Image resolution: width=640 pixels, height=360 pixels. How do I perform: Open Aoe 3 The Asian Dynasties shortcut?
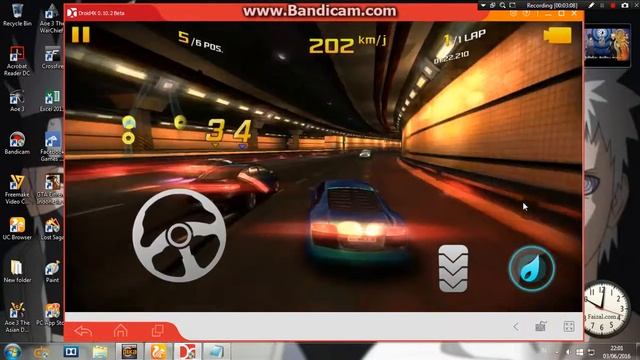coord(17,317)
